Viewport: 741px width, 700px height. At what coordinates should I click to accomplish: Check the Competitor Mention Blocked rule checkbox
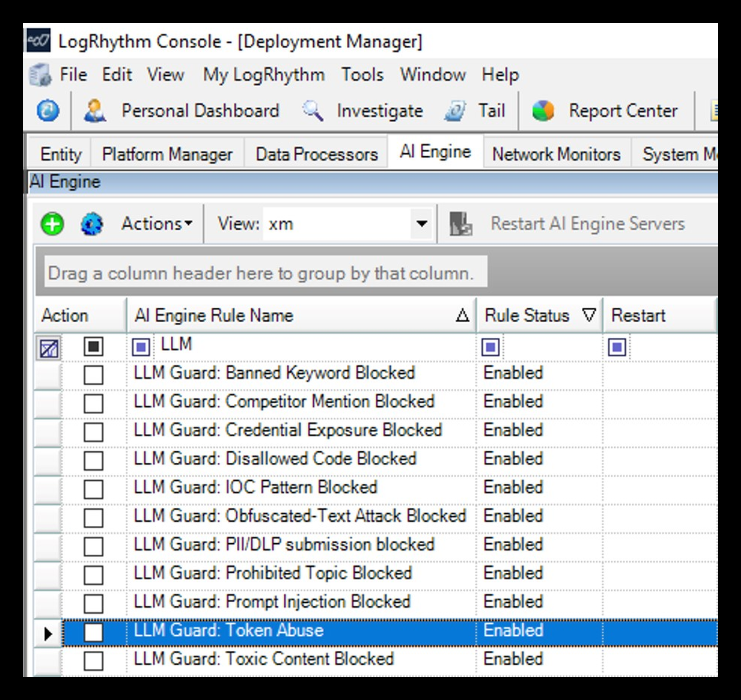coord(93,403)
